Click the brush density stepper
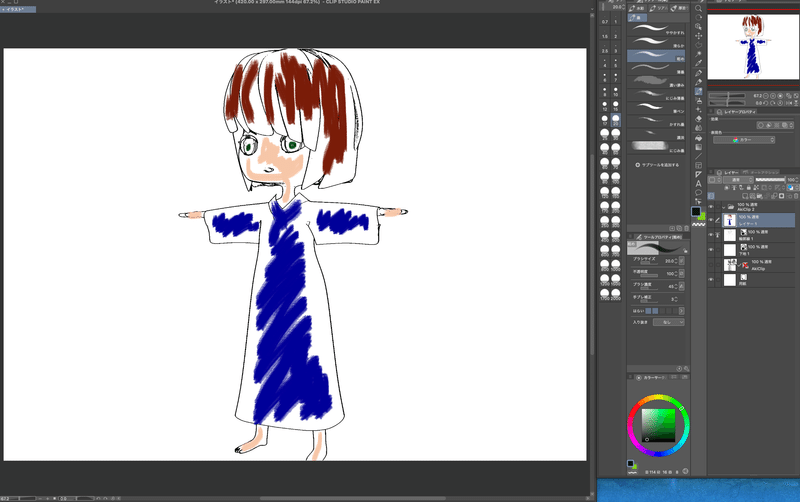The image size is (800, 502). point(676,286)
